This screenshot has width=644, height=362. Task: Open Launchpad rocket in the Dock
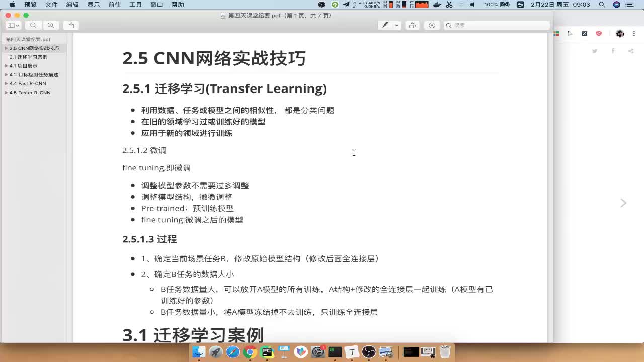[216, 352]
